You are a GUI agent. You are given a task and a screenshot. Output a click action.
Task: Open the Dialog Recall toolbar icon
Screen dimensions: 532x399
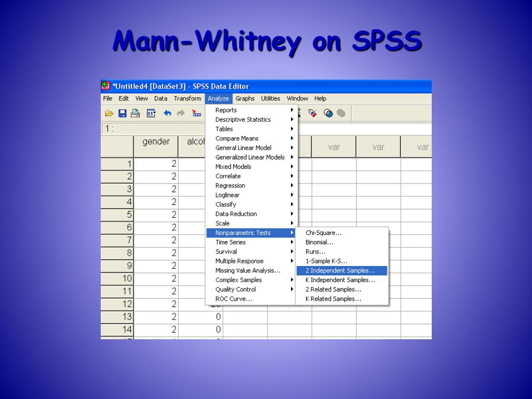tap(151, 113)
